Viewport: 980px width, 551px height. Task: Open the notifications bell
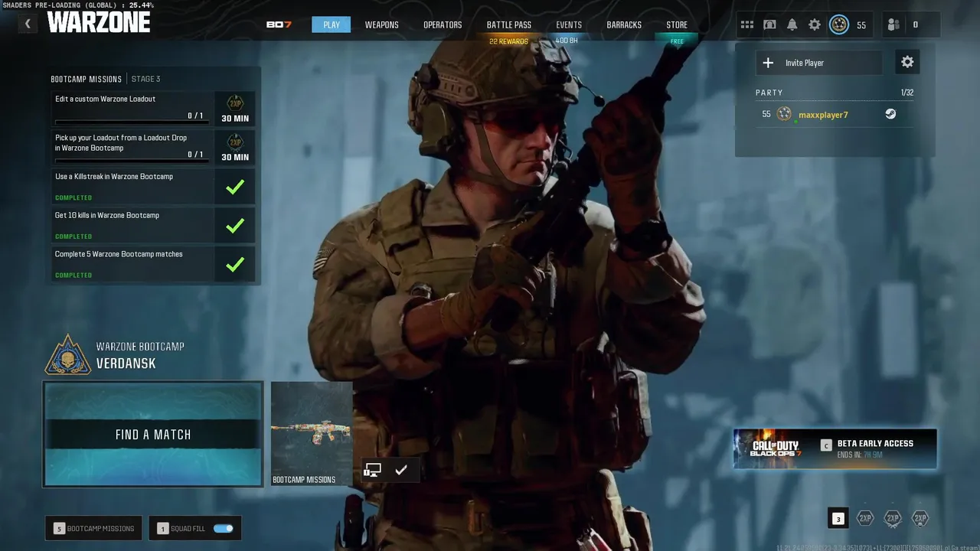click(x=792, y=24)
